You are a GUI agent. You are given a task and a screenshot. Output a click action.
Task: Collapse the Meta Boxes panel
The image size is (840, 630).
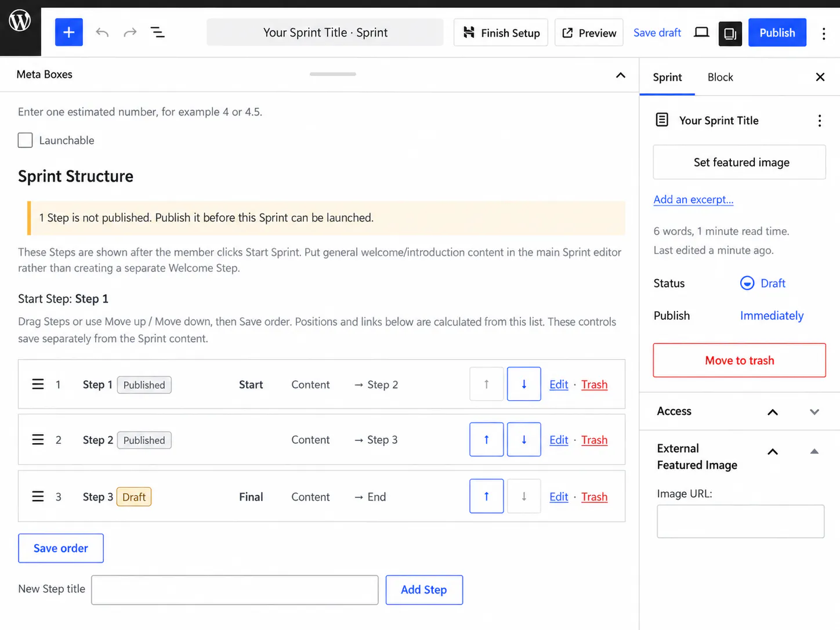pos(621,75)
